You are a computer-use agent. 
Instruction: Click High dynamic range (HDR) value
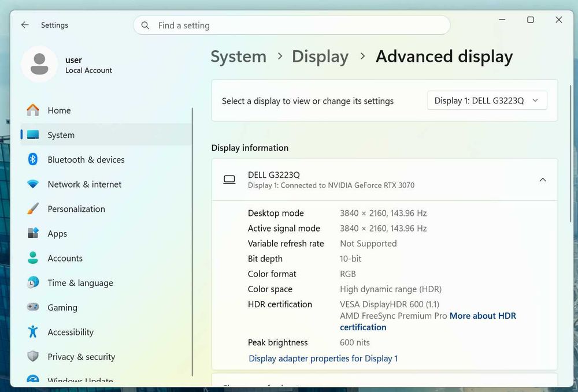click(x=391, y=289)
